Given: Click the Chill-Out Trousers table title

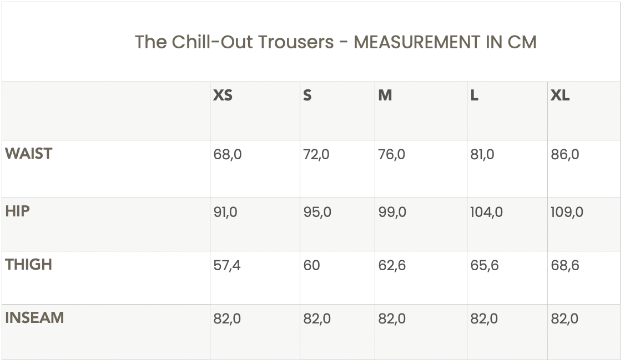Looking at the screenshot, I should coord(335,42).
